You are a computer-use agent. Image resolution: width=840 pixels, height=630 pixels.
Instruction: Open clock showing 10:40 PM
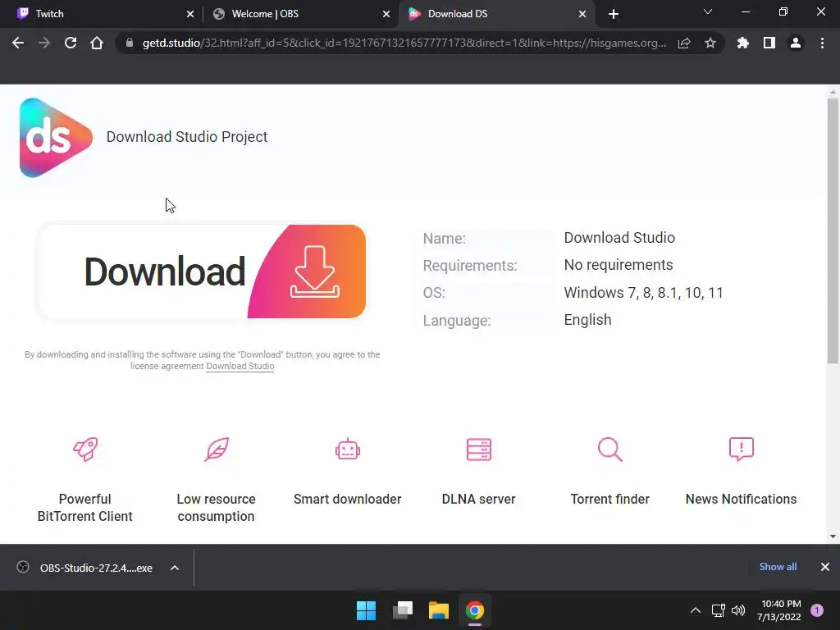click(779, 610)
